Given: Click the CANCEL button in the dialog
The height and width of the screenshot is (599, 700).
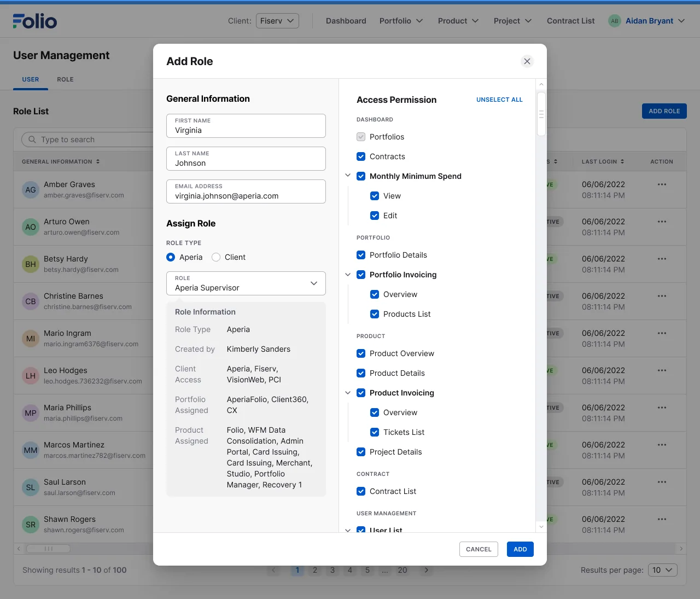Looking at the screenshot, I should click(x=479, y=549).
